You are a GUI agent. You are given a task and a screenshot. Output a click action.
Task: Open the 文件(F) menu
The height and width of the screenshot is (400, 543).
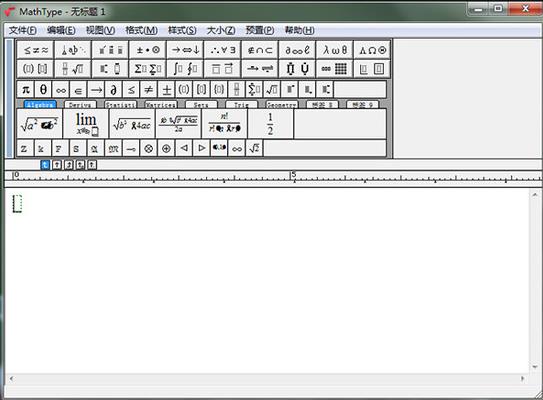coord(23,30)
